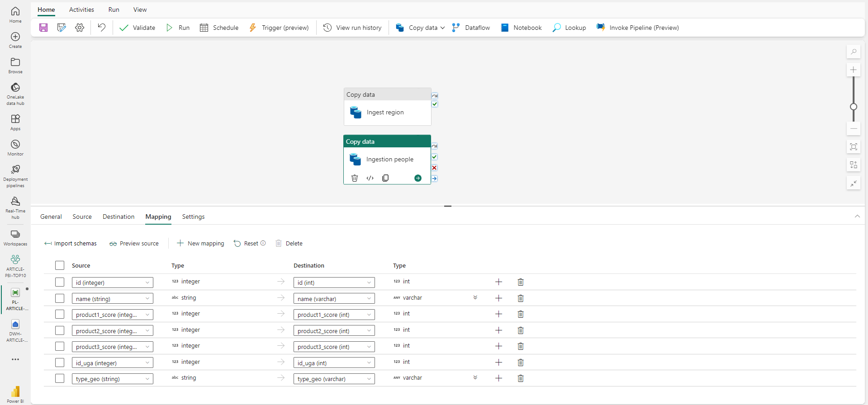Open product2_score (int) destination dropdown
This screenshot has height=405, width=868.
point(334,331)
